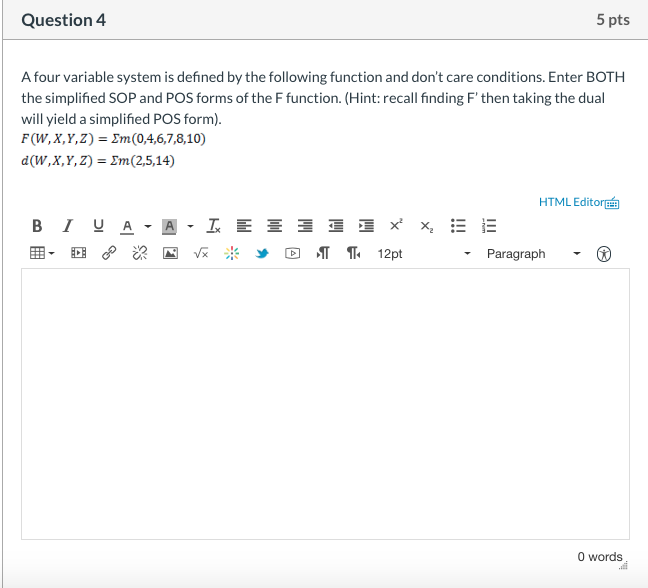
Task: Align text right
Action: 305,226
